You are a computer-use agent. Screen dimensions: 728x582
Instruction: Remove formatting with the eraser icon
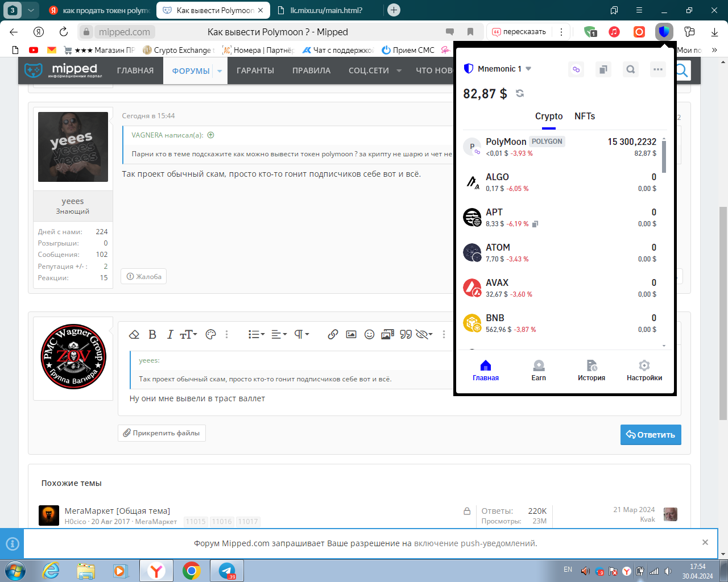coord(134,334)
